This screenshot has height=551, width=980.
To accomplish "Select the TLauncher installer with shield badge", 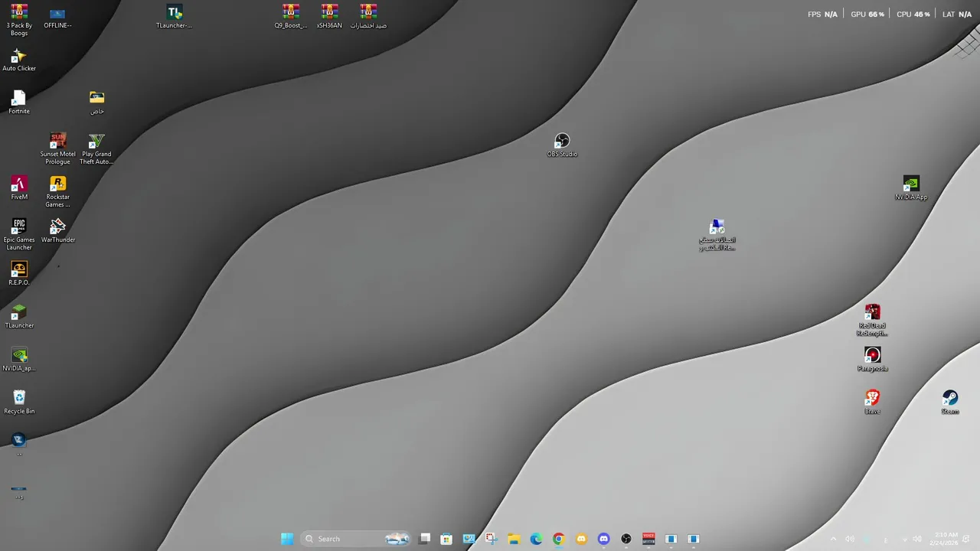I will [x=175, y=17].
